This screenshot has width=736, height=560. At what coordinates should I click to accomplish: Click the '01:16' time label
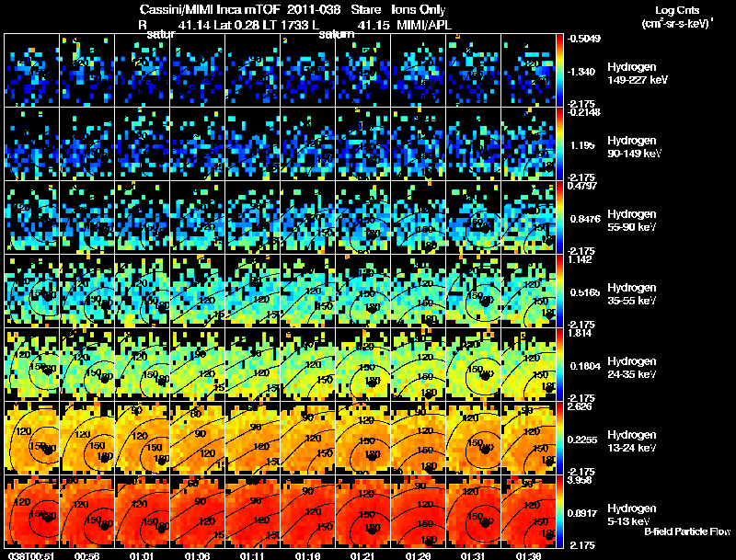(x=307, y=555)
